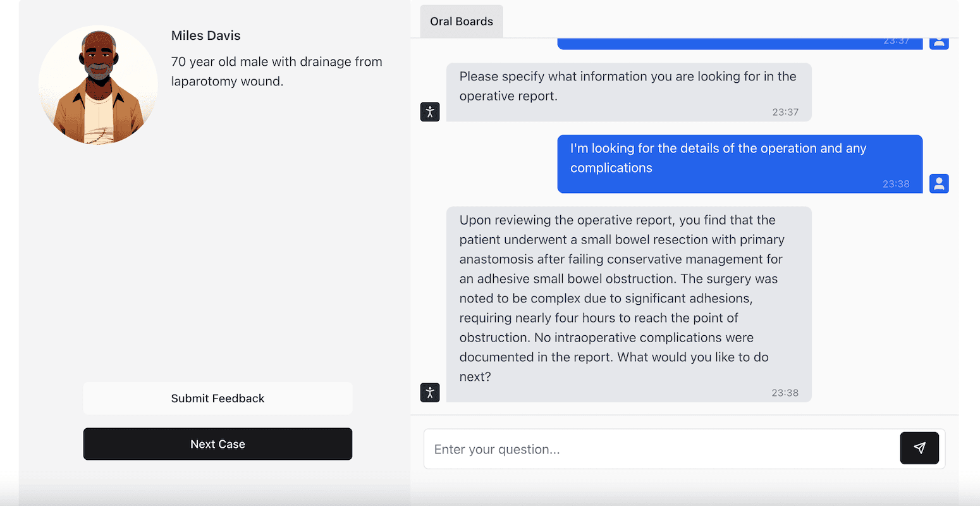980x506 pixels.
Task: Select the send message paper-plane icon
Action: [919, 448]
